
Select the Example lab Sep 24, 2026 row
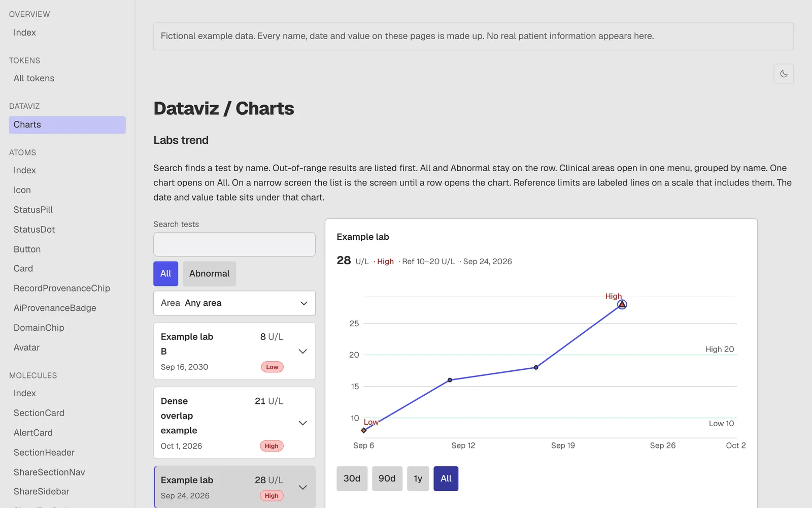coord(234,488)
